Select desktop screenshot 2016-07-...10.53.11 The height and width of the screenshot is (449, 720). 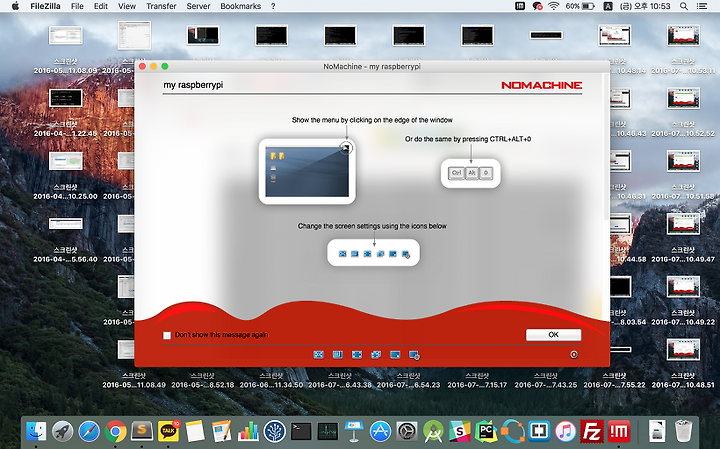point(683,36)
